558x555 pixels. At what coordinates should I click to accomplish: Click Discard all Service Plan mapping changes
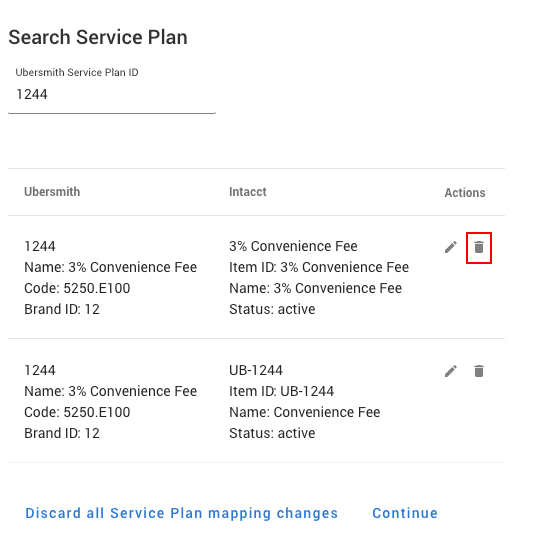click(181, 513)
